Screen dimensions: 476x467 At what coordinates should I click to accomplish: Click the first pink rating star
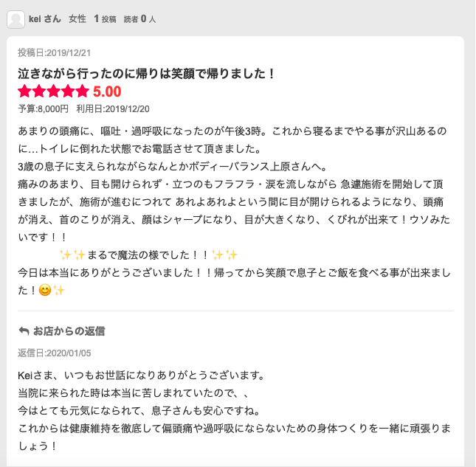24,91
